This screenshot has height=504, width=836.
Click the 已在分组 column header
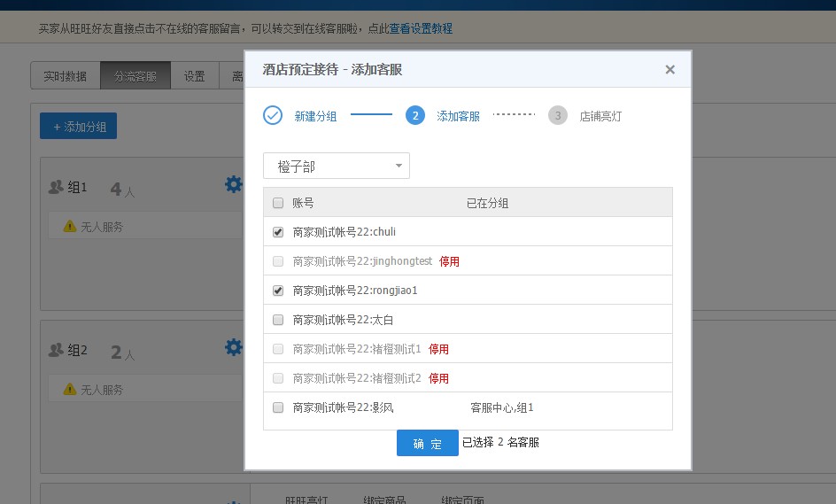487,203
